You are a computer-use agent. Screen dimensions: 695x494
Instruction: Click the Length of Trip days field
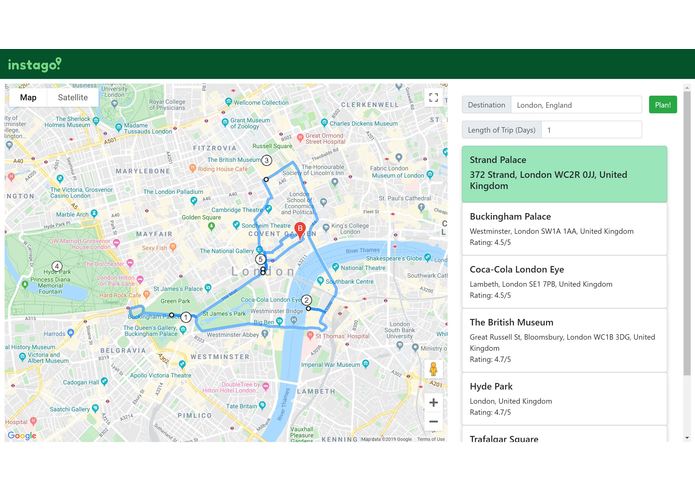(x=592, y=130)
